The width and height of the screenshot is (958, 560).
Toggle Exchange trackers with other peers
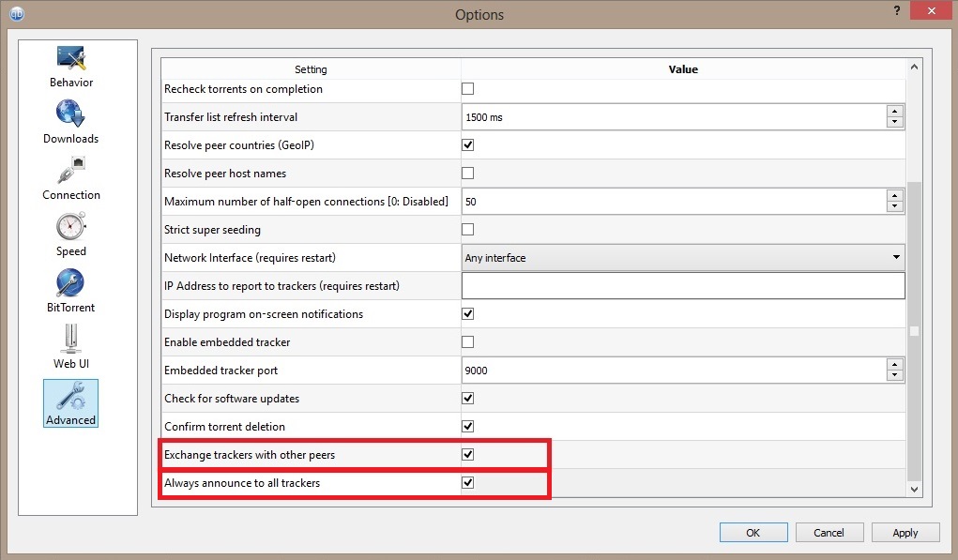coord(467,455)
